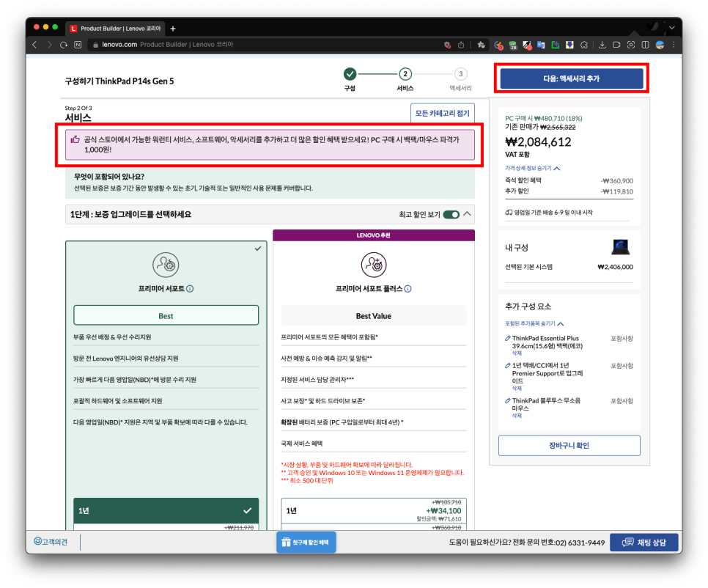
Task: Click the completed 구성 step checkmark
Action: click(350, 73)
